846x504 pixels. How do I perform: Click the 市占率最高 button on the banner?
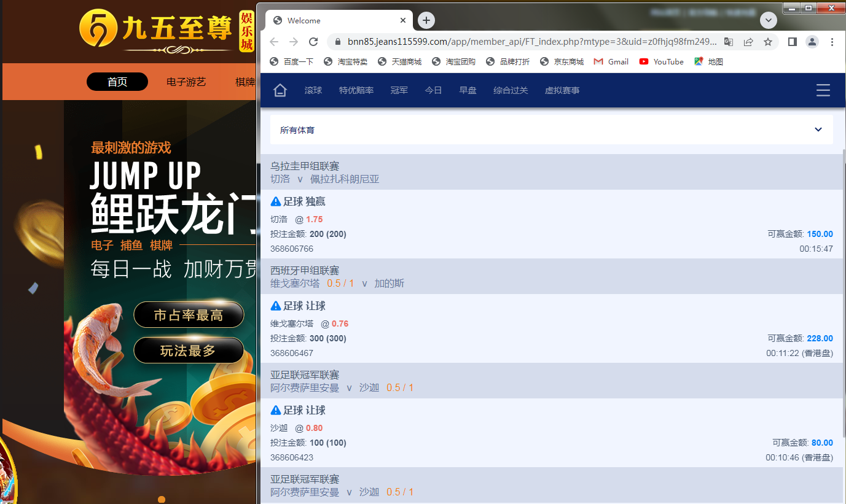point(189,316)
